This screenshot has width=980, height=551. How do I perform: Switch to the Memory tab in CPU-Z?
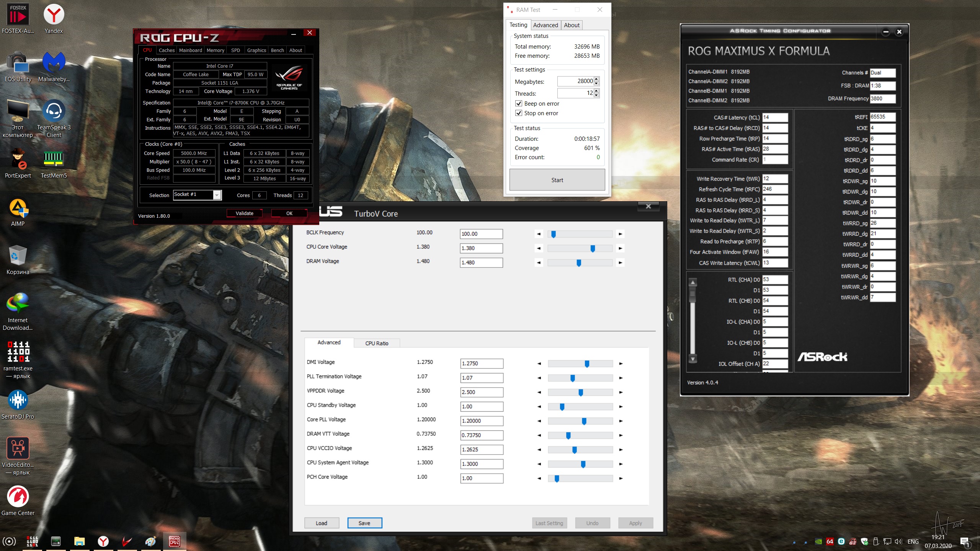click(x=215, y=51)
